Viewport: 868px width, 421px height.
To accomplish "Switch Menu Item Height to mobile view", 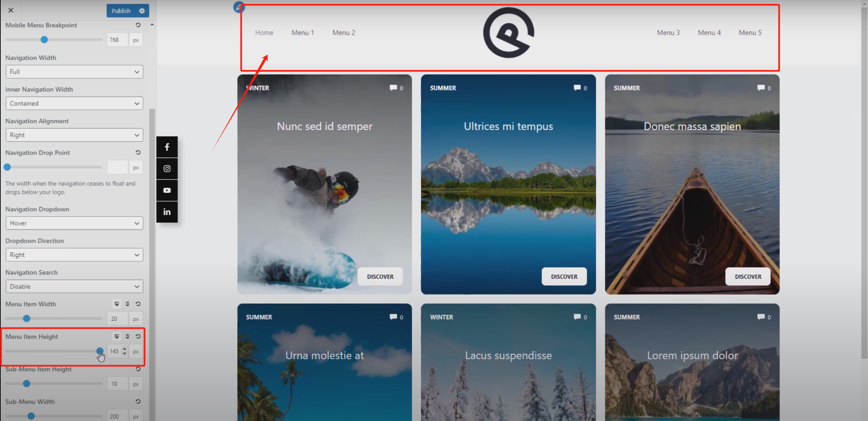I will tap(128, 337).
